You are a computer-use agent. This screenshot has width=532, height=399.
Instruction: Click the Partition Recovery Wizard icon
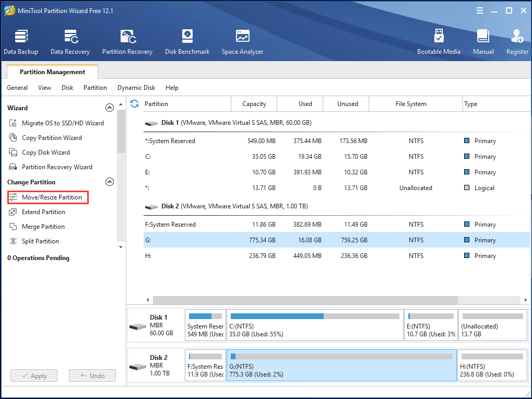click(13, 167)
